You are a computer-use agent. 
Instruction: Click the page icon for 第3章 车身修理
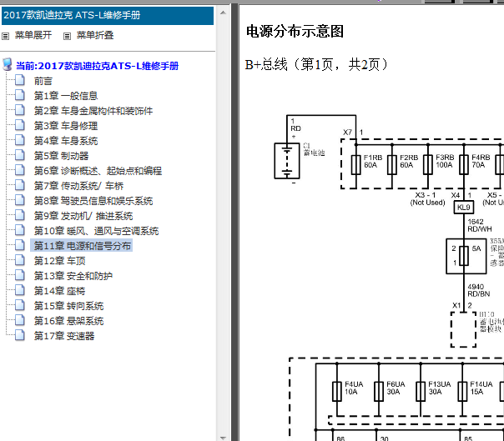coord(19,125)
